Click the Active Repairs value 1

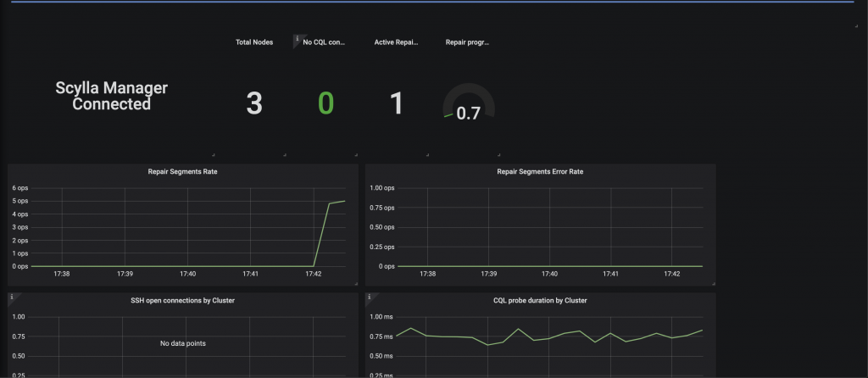pyautogui.click(x=397, y=103)
